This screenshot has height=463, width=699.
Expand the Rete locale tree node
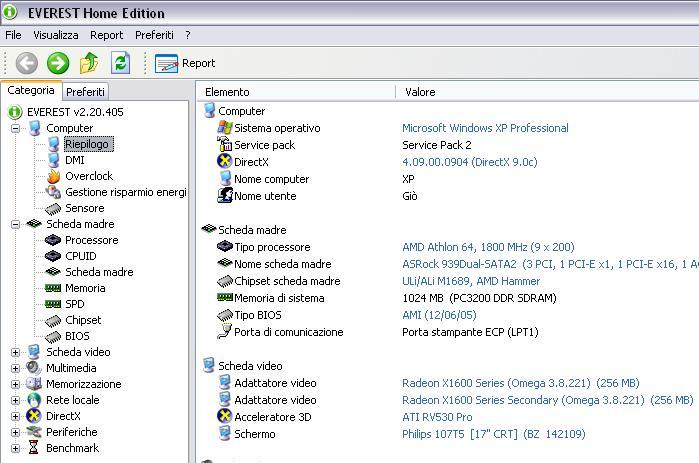click(16, 401)
